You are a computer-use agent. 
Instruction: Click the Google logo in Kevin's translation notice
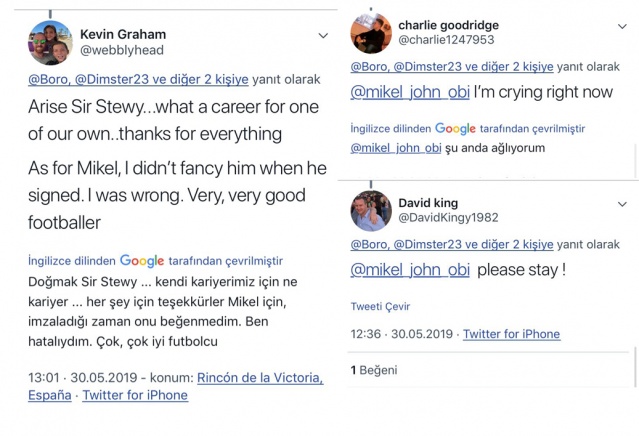point(142,261)
